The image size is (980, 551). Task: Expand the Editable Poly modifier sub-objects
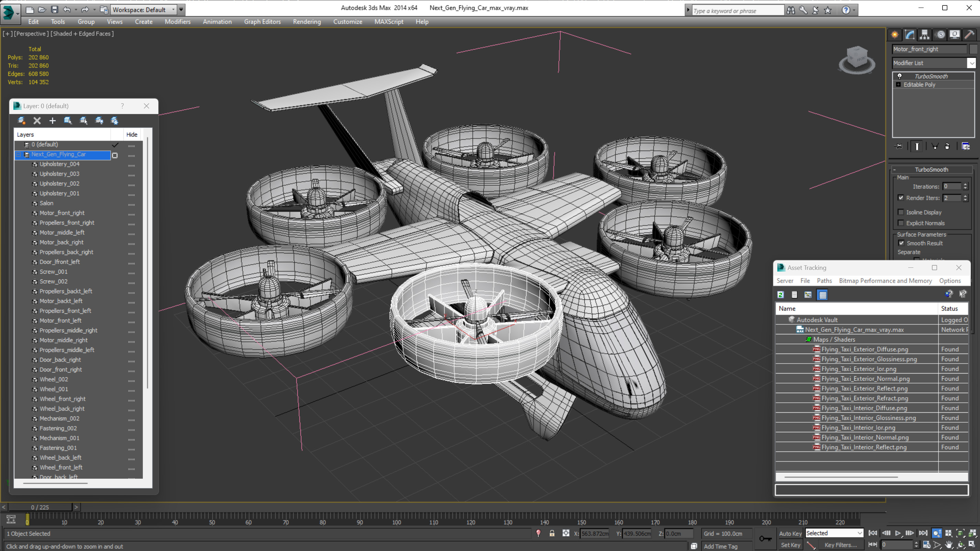click(x=899, y=84)
